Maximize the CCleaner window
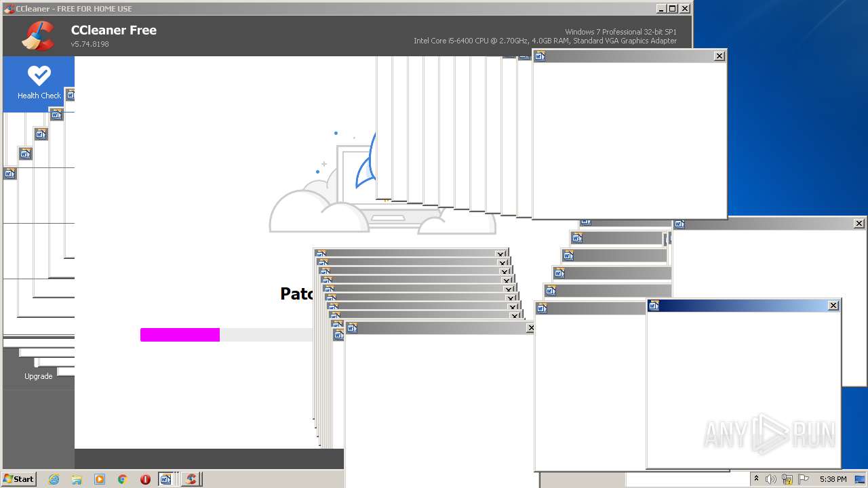 [x=673, y=9]
